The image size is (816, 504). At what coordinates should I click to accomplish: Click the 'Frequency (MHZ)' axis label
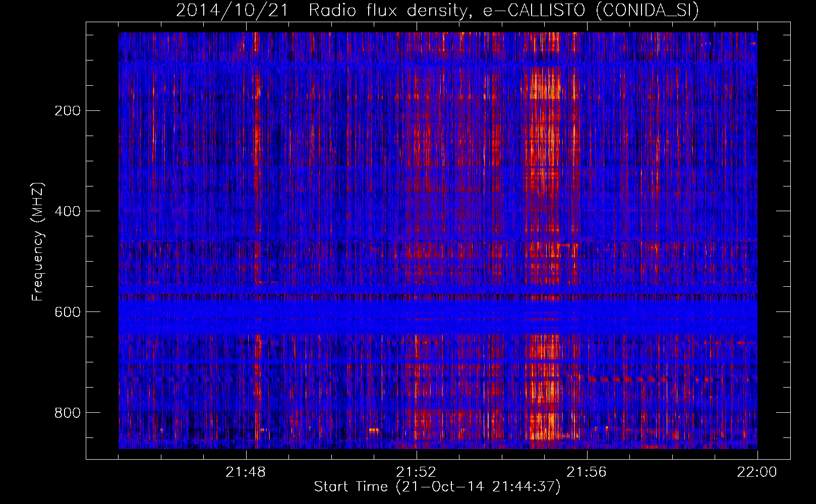(x=38, y=241)
